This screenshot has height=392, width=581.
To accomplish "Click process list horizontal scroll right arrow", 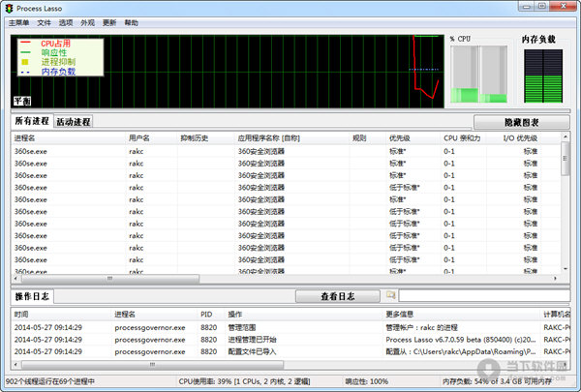I will pos(555,278).
